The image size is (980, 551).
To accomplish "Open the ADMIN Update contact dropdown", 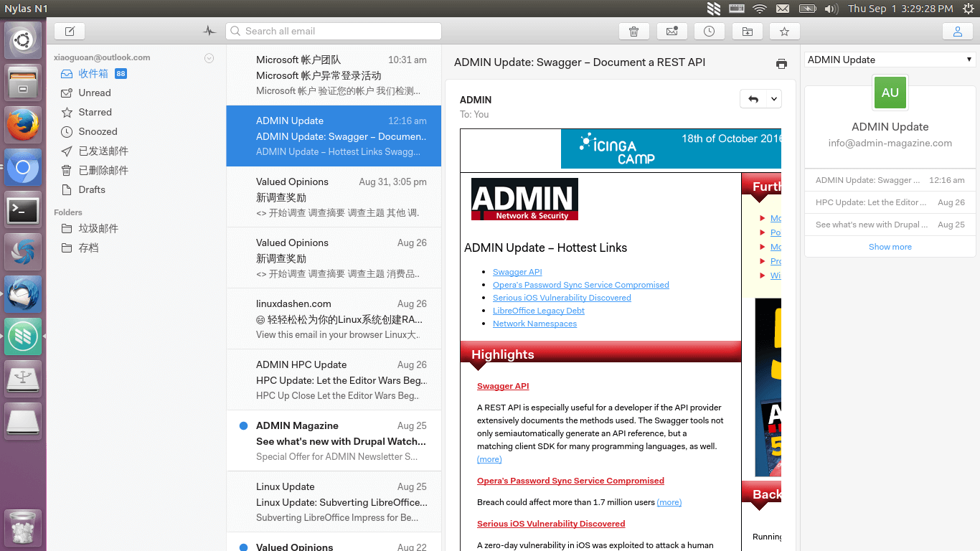I will click(969, 60).
